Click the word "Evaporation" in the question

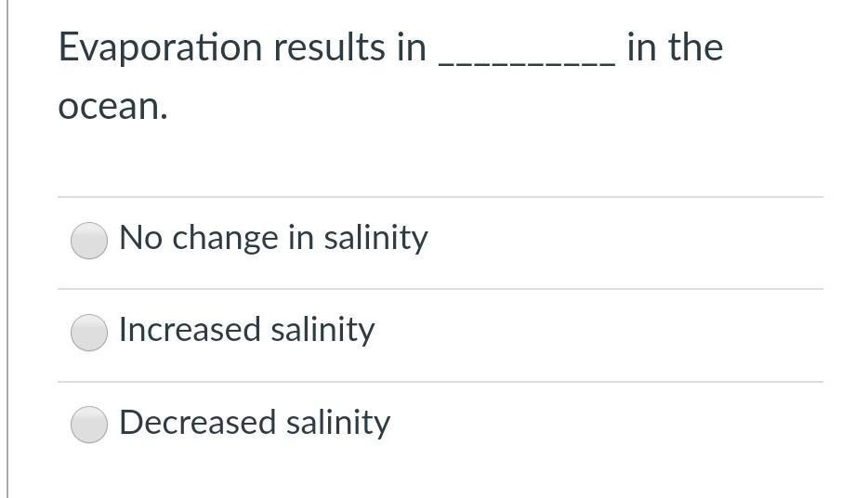(x=160, y=48)
